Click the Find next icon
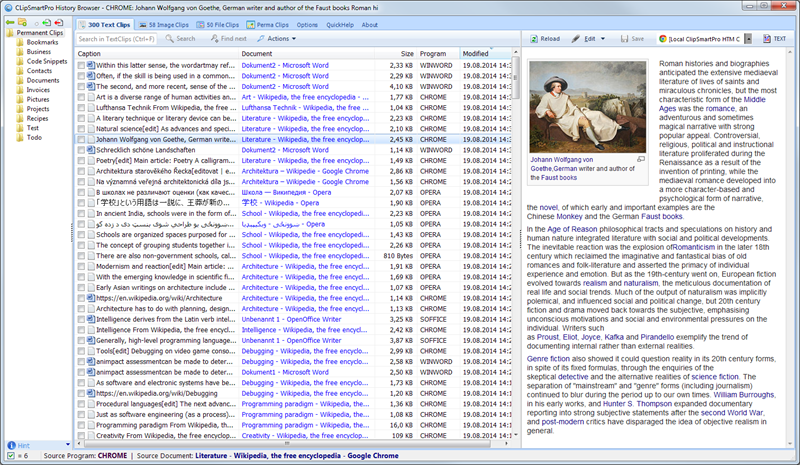The width and height of the screenshot is (800, 465). coord(213,38)
